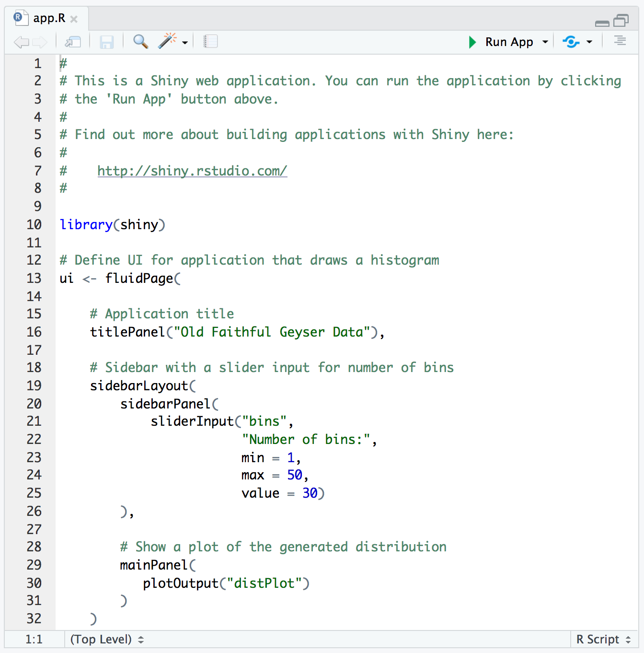Click the '# Show a plot' comment
The height and width of the screenshot is (653, 644).
[283, 547]
